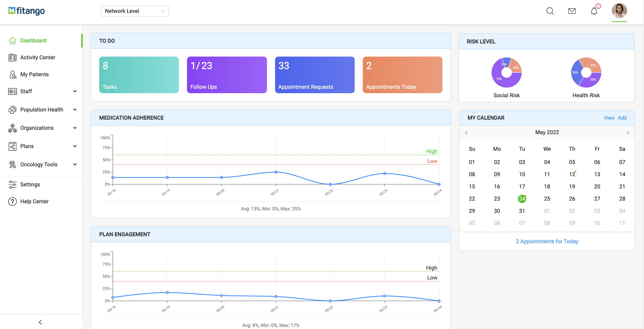This screenshot has width=644, height=329.
Task: Click the green High label in Medication Adherence
Action: [432, 151]
